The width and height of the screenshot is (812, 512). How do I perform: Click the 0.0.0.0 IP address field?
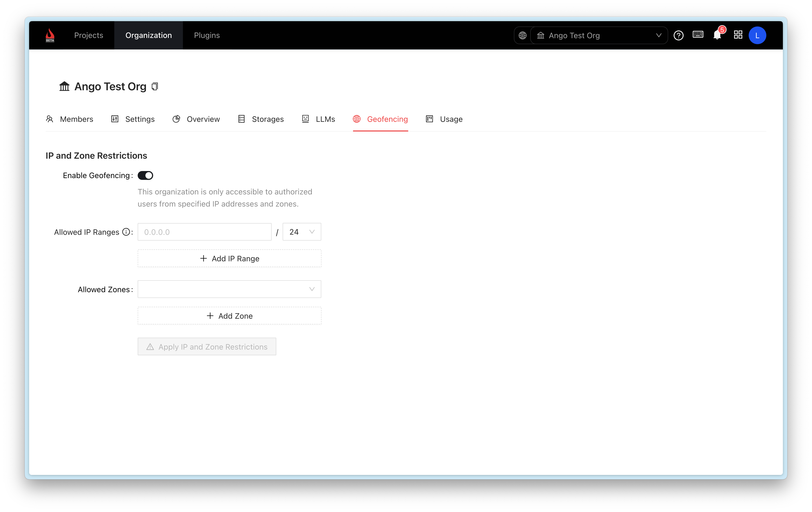pyautogui.click(x=204, y=232)
